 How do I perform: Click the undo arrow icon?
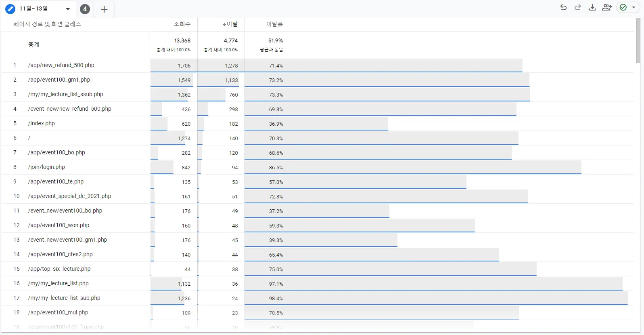[x=563, y=7]
